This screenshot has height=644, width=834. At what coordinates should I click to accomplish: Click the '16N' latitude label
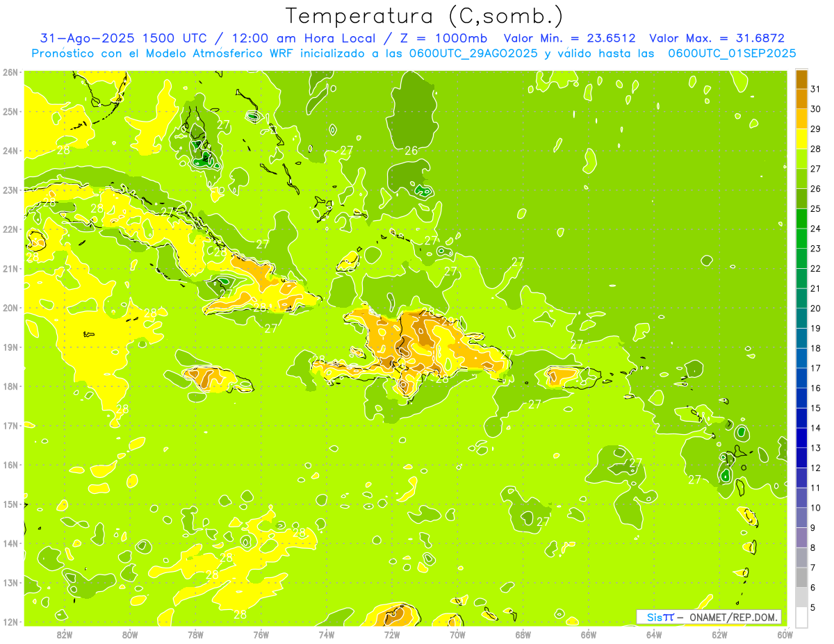click(10, 465)
